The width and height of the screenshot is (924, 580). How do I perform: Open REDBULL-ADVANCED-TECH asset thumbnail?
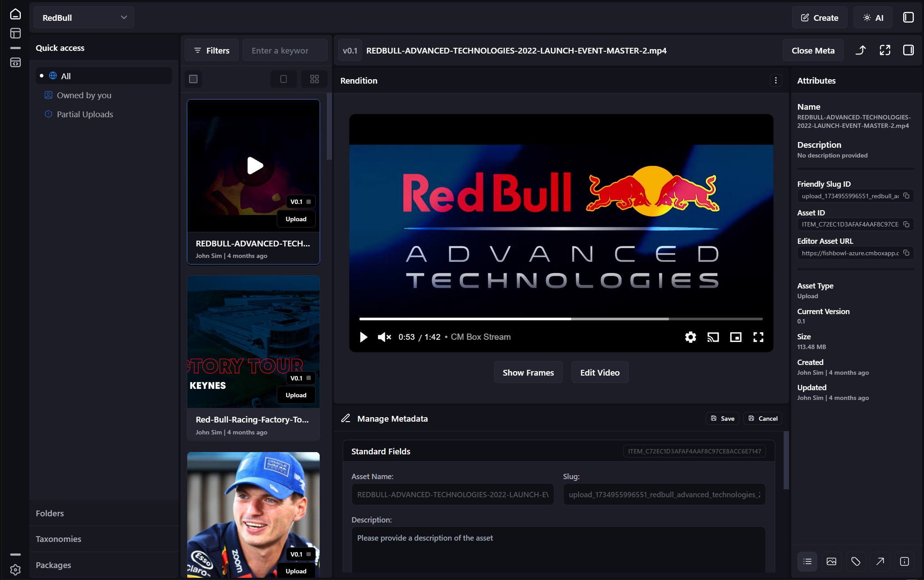click(x=253, y=166)
